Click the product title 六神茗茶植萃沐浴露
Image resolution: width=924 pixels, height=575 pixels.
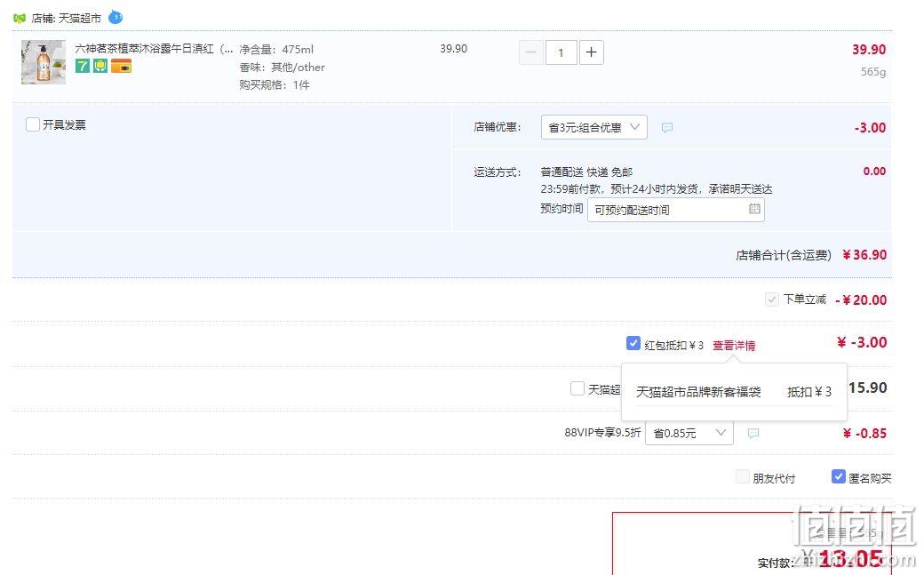click(x=154, y=48)
